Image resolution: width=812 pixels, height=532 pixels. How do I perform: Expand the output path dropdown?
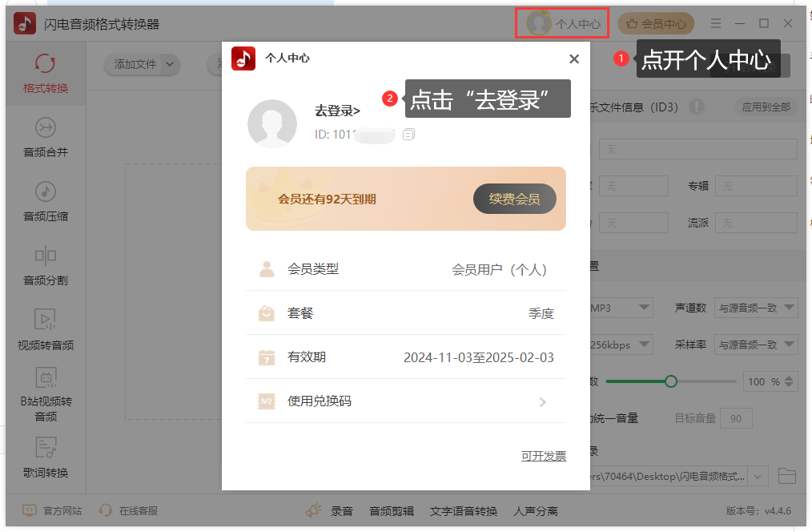[758, 477]
